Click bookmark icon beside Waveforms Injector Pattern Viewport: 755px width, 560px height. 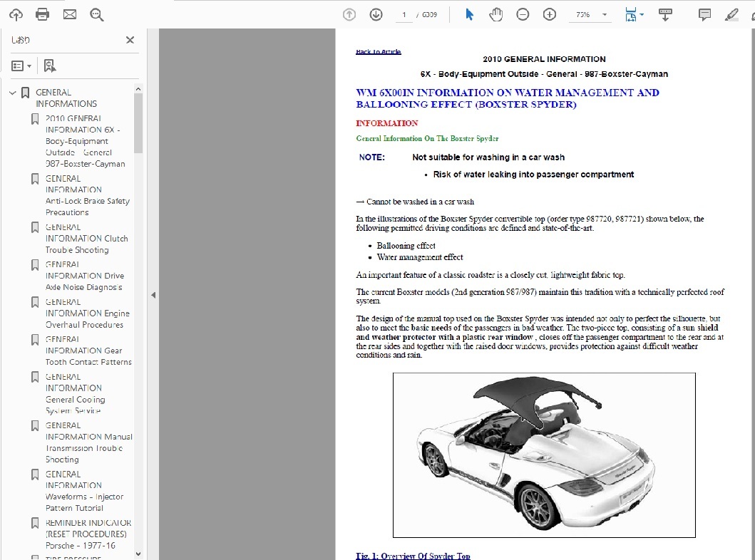coord(35,475)
